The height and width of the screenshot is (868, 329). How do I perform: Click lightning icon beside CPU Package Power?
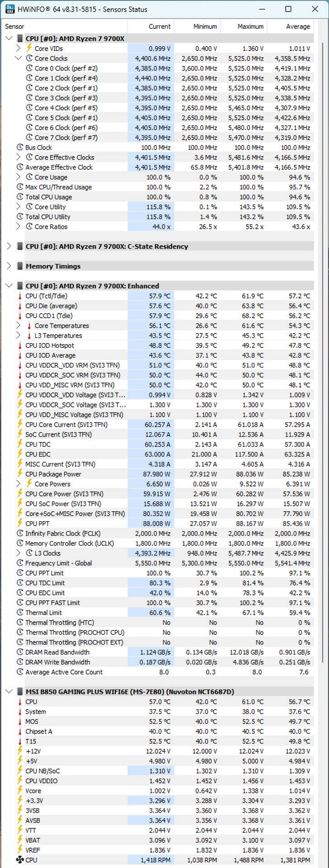20,474
